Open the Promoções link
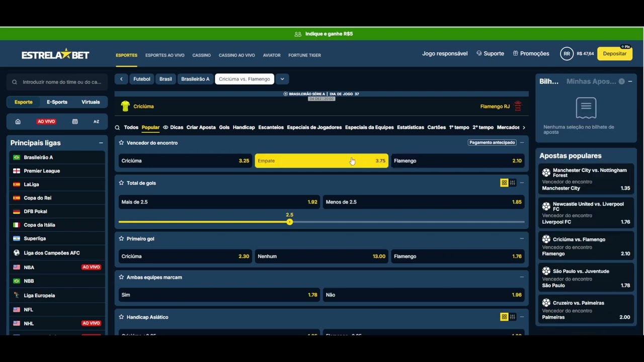The width and height of the screenshot is (644, 362). point(531,54)
